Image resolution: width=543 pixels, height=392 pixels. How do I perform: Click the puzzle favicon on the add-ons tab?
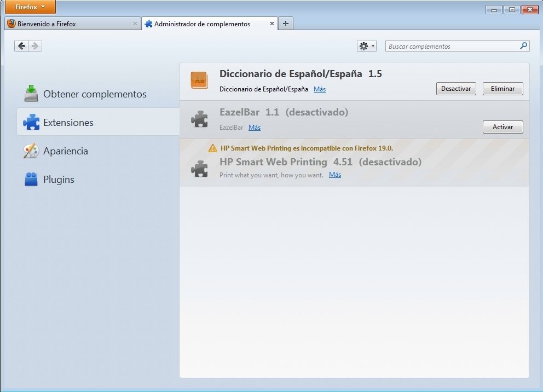148,24
